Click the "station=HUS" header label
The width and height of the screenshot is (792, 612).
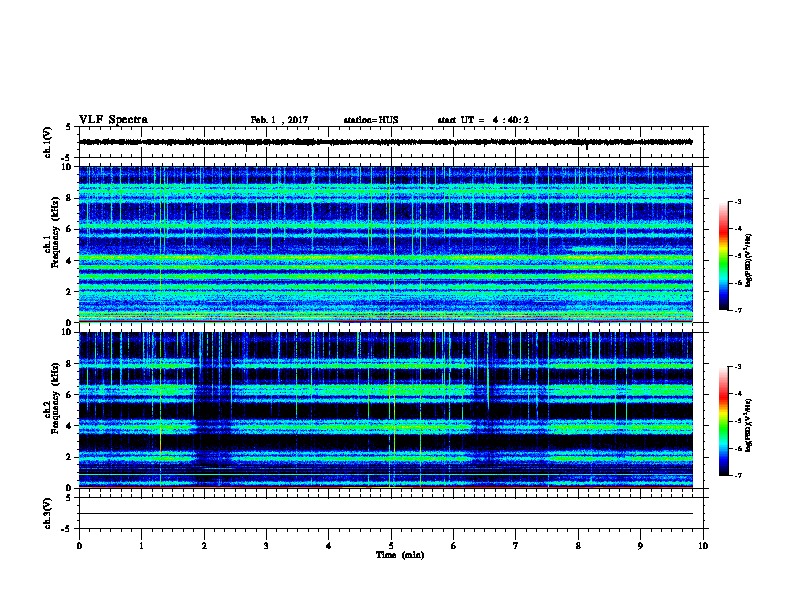371,120
